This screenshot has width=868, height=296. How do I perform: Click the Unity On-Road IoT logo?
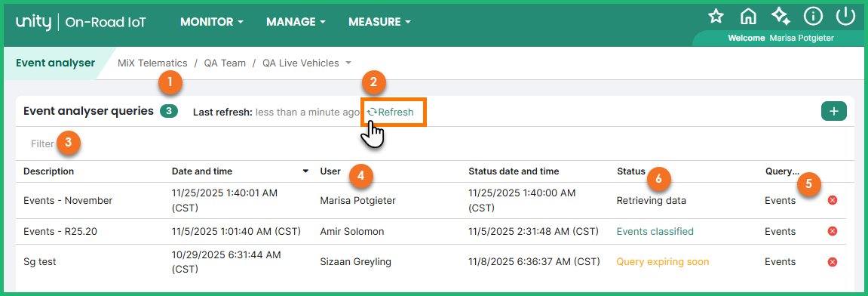tap(81, 22)
